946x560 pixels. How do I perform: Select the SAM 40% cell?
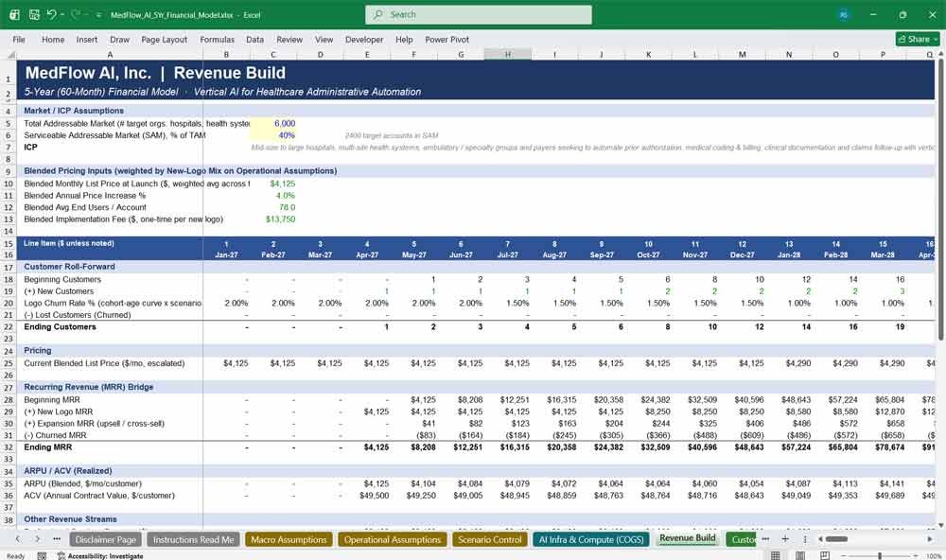(x=273, y=136)
